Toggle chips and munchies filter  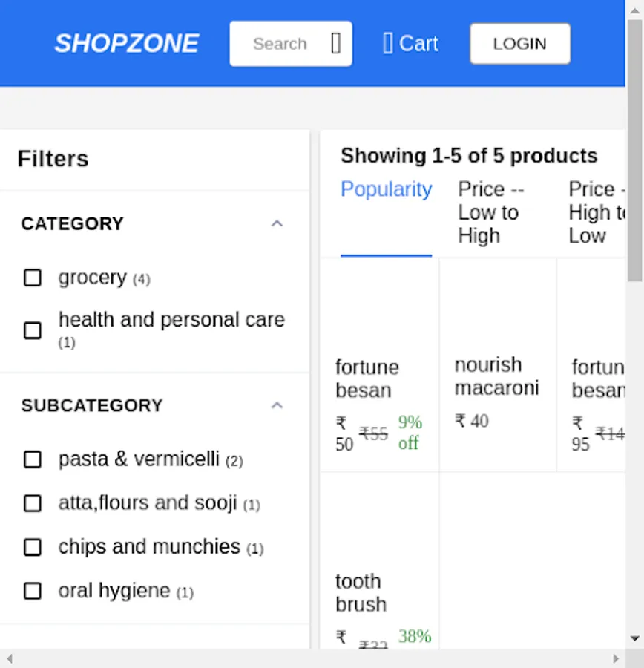tap(33, 547)
